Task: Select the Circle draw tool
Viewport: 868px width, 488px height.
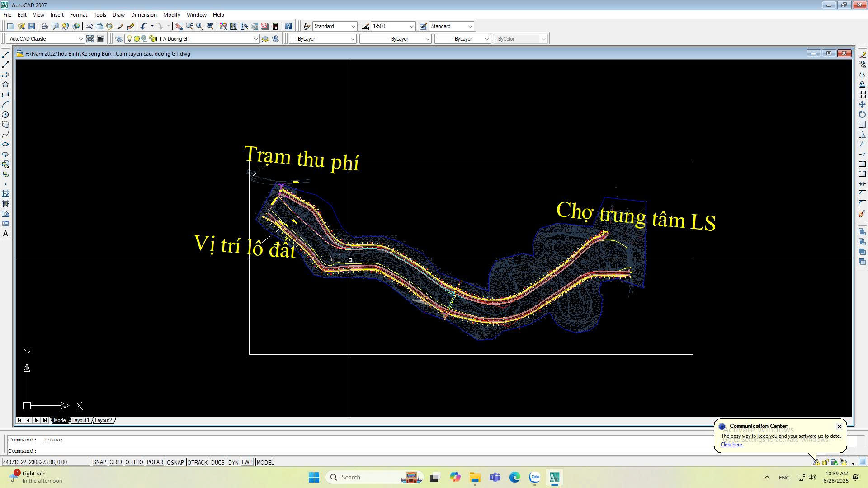Action: pyautogui.click(x=5, y=115)
